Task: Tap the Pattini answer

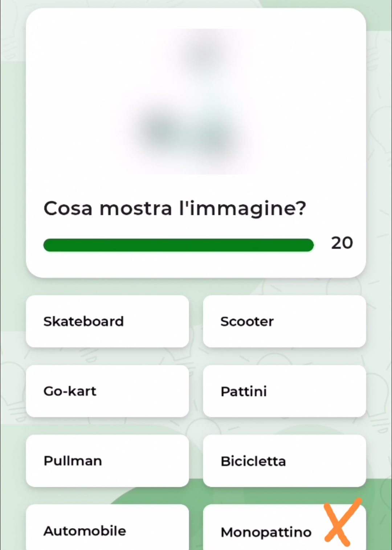Action: click(x=284, y=391)
